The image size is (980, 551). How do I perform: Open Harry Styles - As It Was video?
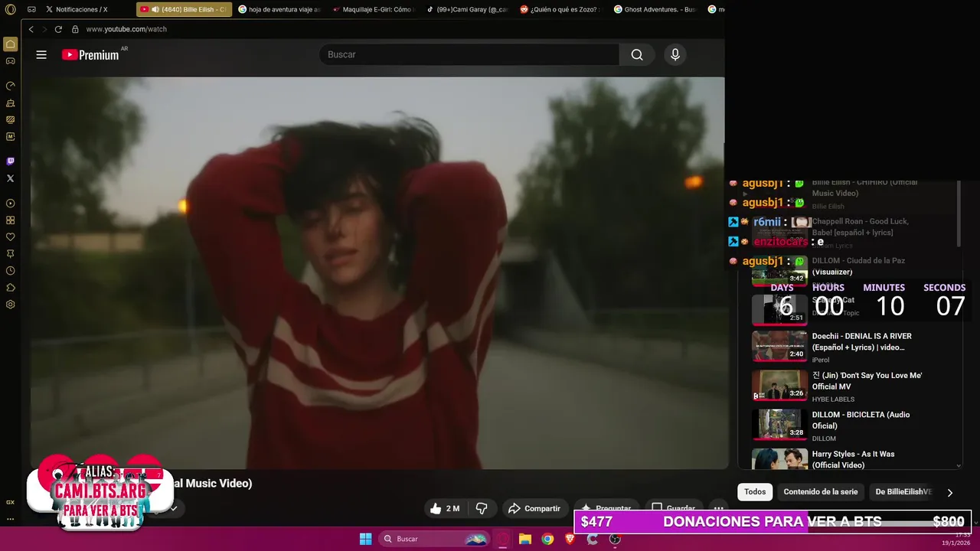[x=853, y=459]
